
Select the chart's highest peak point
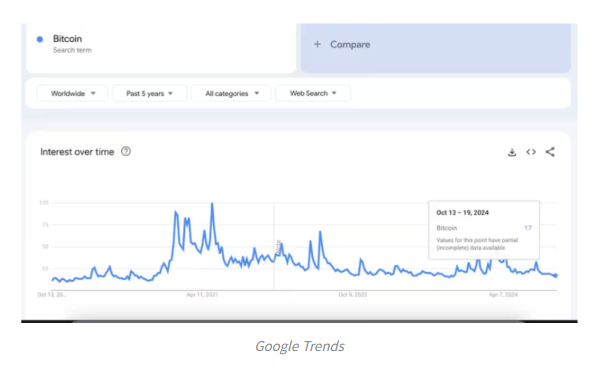click(212, 203)
